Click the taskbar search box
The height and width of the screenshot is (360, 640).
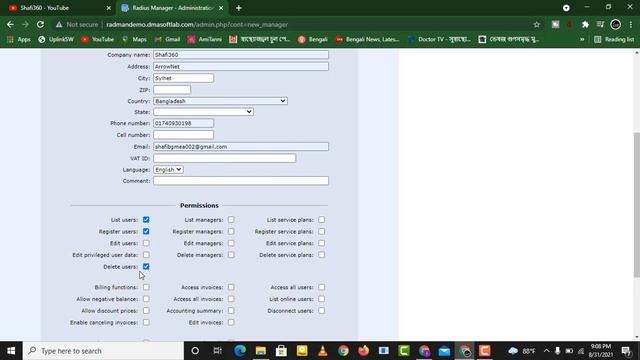pos(103,351)
